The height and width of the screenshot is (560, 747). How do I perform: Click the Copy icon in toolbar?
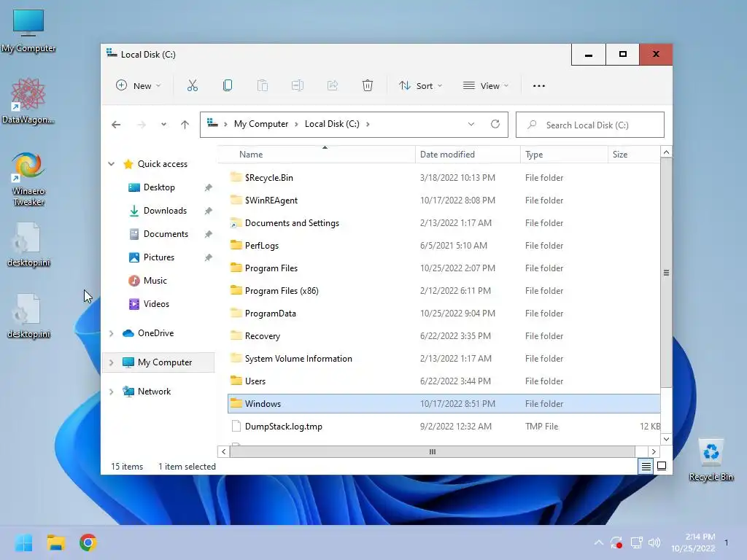(228, 86)
